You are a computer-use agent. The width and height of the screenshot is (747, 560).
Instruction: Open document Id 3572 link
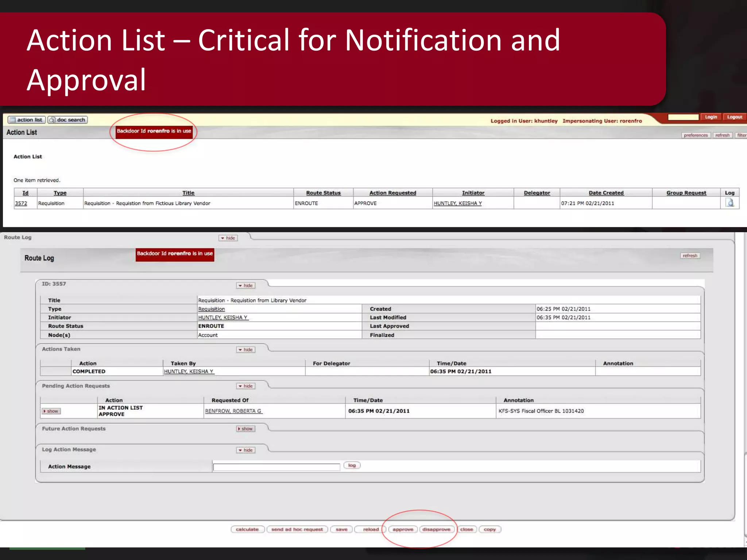[x=21, y=203]
